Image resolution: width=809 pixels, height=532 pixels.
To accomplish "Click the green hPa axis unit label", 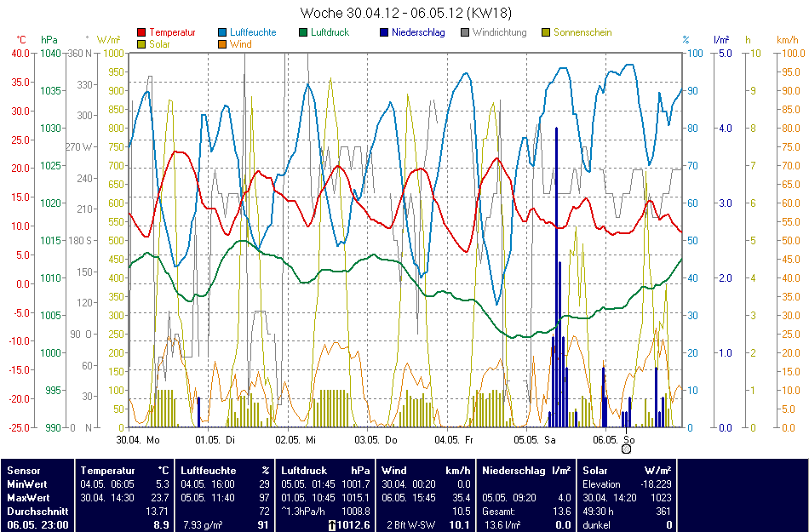I will pos(49,40).
